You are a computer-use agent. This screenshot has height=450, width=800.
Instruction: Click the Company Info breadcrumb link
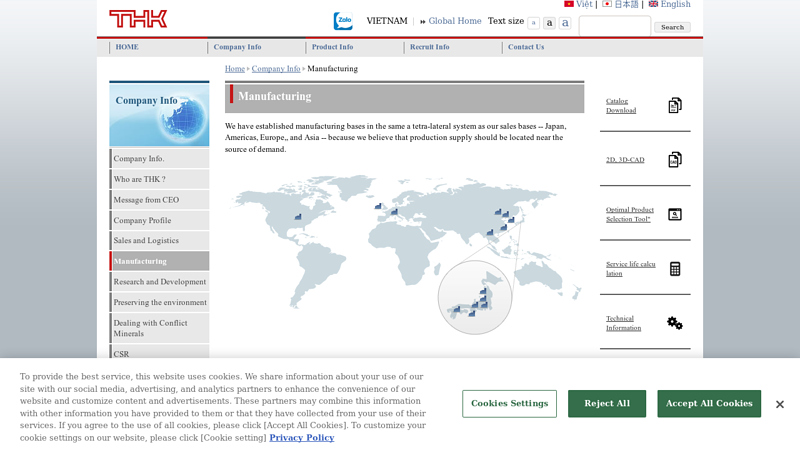pos(276,68)
